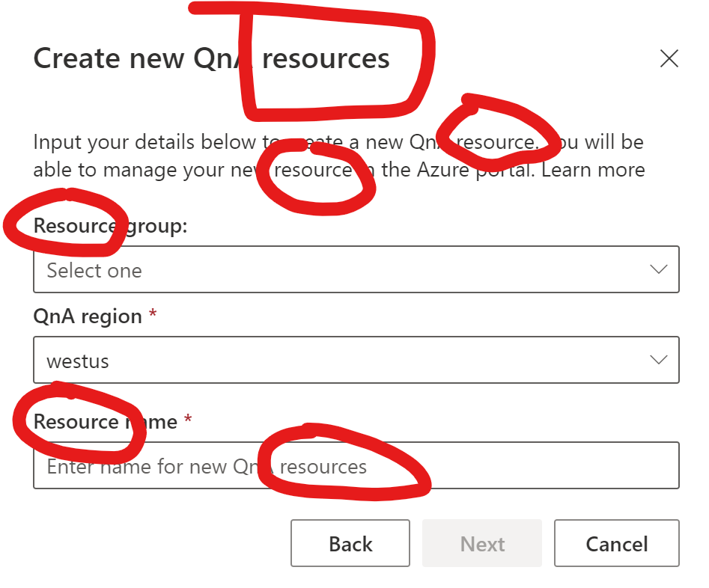
Task: Click the QnA region dropdown chevron
Action: click(657, 360)
